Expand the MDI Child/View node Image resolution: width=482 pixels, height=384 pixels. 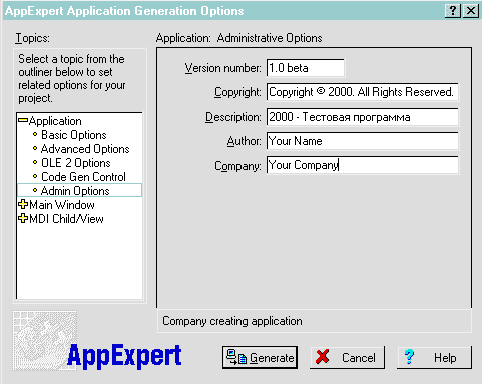click(23, 218)
